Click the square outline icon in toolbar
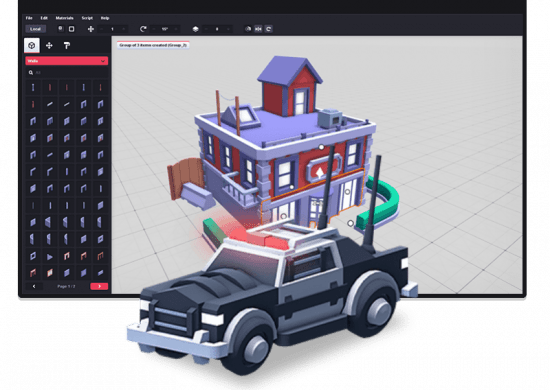This screenshot has height=390, width=550. [72, 29]
